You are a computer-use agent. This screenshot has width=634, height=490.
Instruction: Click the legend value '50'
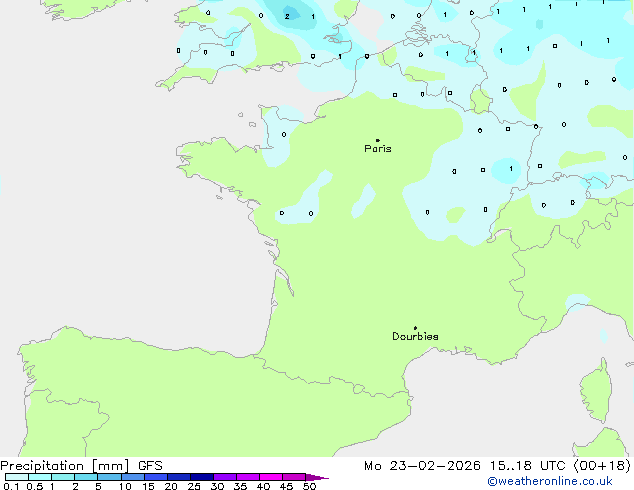[310, 486]
